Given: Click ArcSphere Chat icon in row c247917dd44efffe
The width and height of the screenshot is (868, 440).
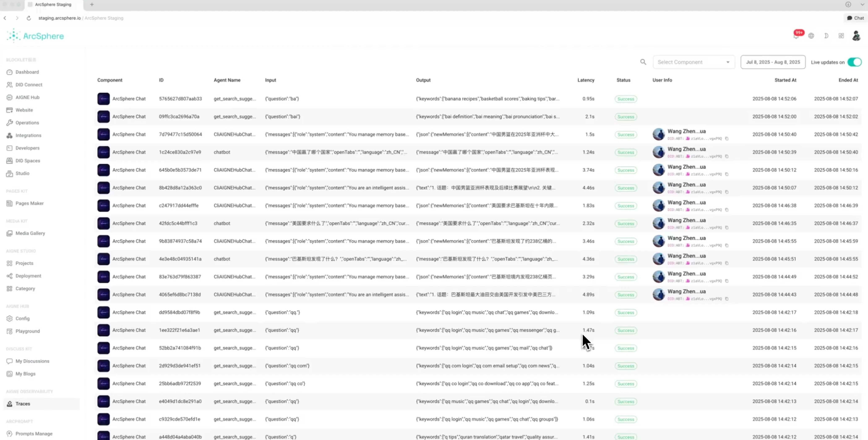Looking at the screenshot, I should [x=103, y=206].
